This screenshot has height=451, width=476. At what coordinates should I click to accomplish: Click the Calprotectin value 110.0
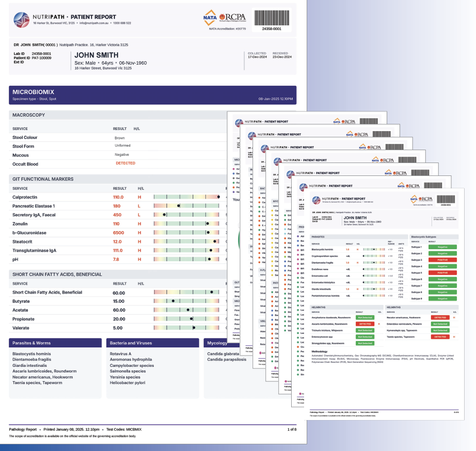tap(118, 197)
